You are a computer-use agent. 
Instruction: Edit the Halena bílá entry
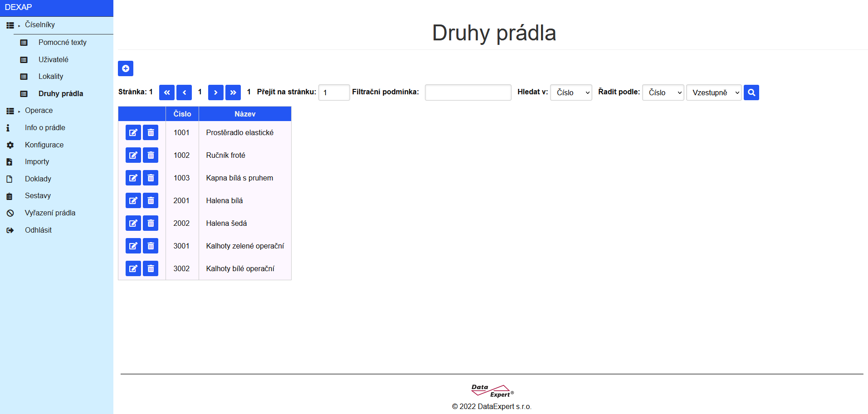tap(133, 200)
